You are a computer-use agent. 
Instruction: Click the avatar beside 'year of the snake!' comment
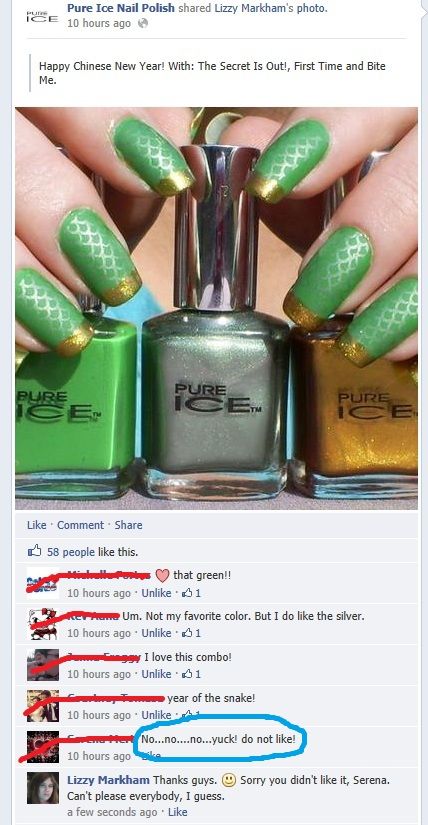click(43, 706)
